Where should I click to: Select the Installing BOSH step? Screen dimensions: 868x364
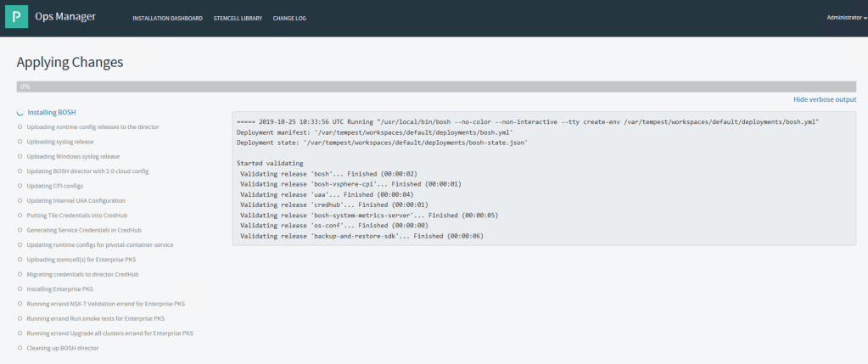(x=52, y=112)
